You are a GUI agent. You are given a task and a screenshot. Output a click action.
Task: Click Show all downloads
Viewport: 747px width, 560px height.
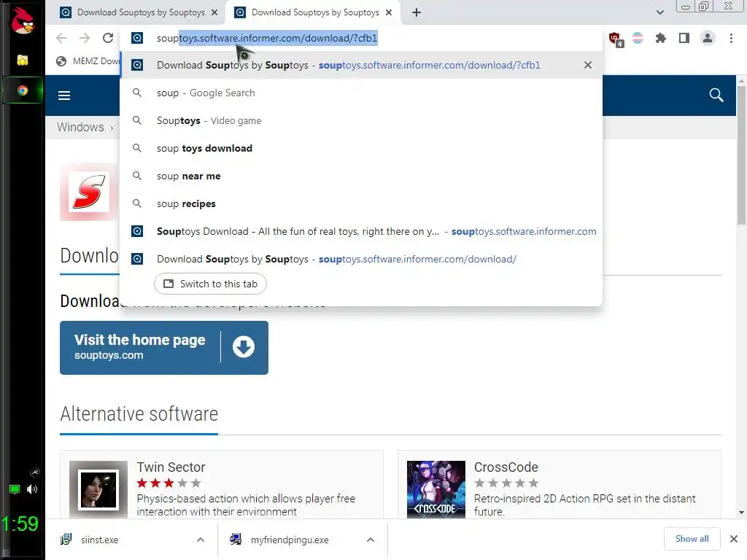point(692,539)
